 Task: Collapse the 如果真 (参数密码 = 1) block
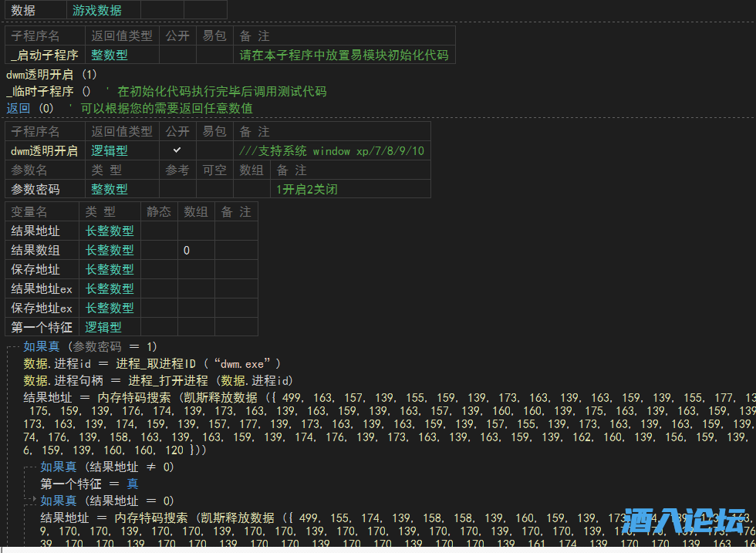pyautogui.click(x=9, y=347)
